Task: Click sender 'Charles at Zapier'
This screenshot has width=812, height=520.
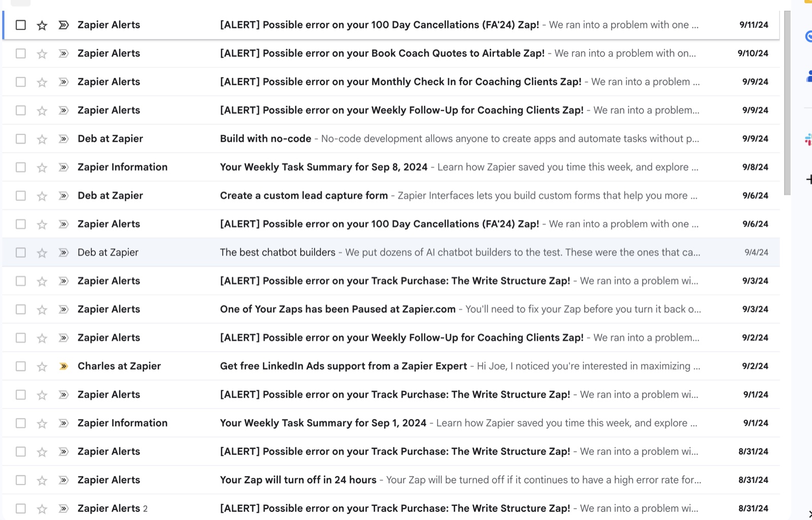Action: click(119, 366)
